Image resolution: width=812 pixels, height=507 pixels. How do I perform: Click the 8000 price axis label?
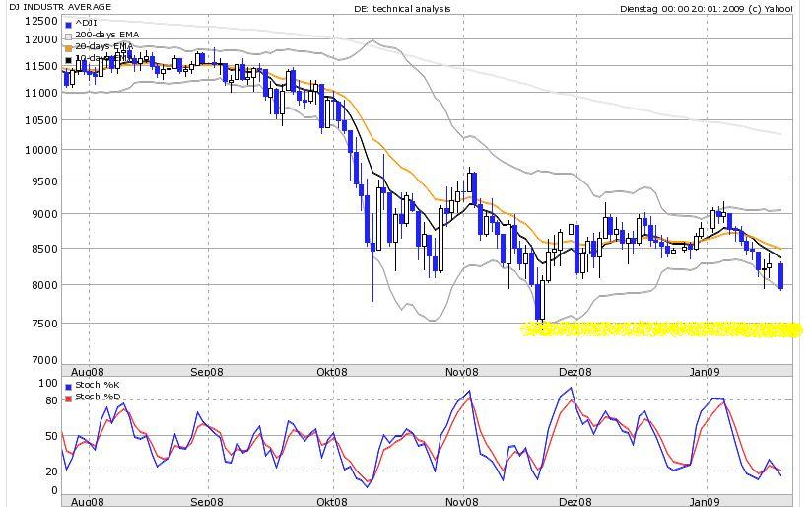44,285
